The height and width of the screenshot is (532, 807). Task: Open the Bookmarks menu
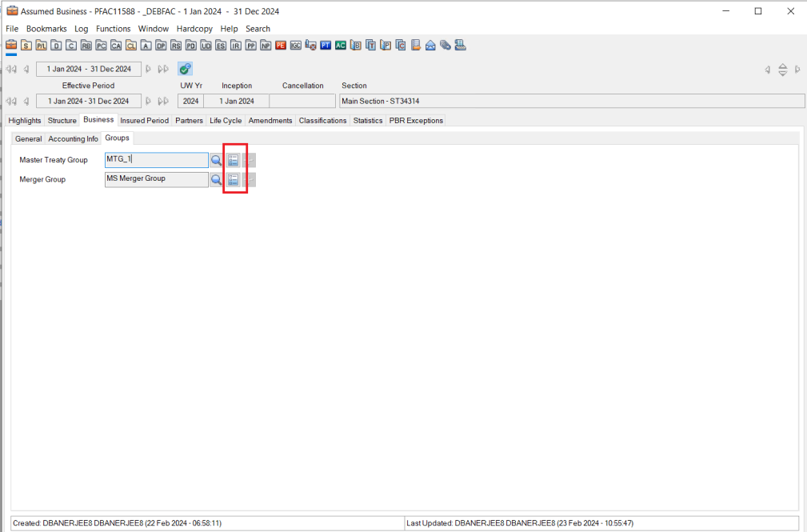click(46, 29)
